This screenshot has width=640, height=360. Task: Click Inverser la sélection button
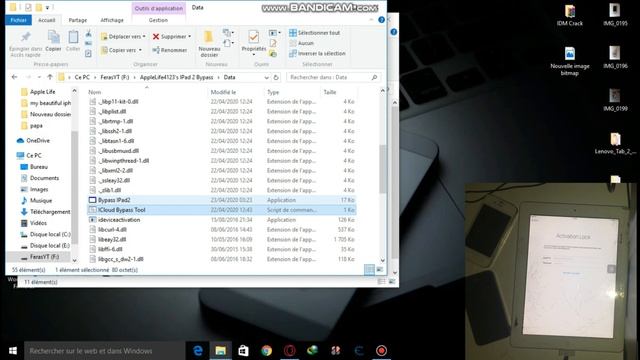coord(317,53)
